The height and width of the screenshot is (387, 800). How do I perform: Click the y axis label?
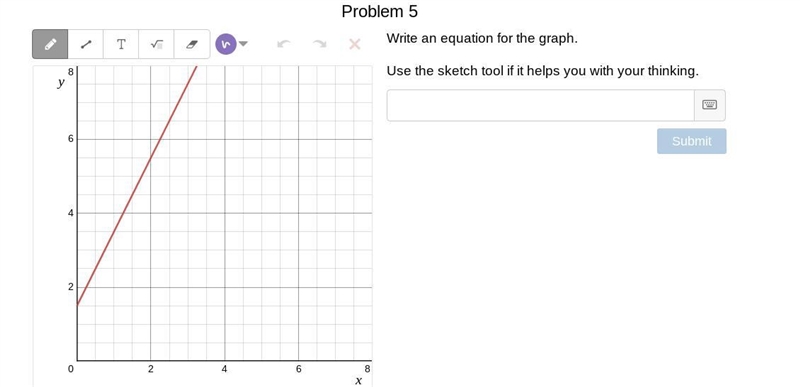61,83
